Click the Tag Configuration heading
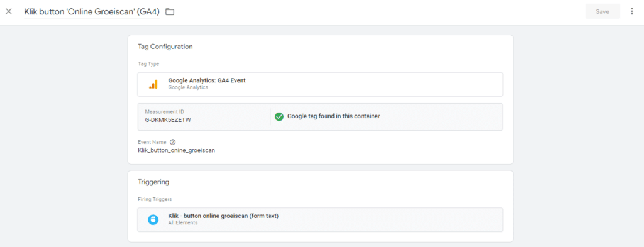The height and width of the screenshot is (247, 644). pos(165,47)
